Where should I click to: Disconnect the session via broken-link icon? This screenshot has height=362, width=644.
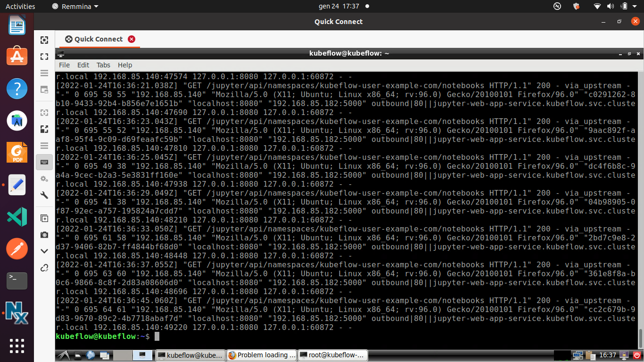44,267
